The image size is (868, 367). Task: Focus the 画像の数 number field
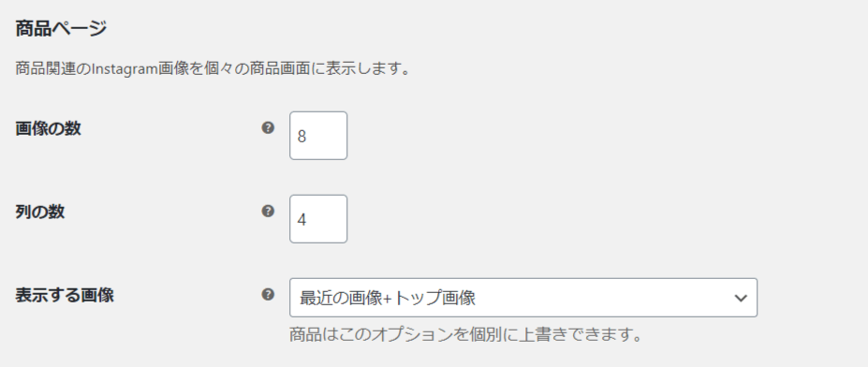point(318,136)
